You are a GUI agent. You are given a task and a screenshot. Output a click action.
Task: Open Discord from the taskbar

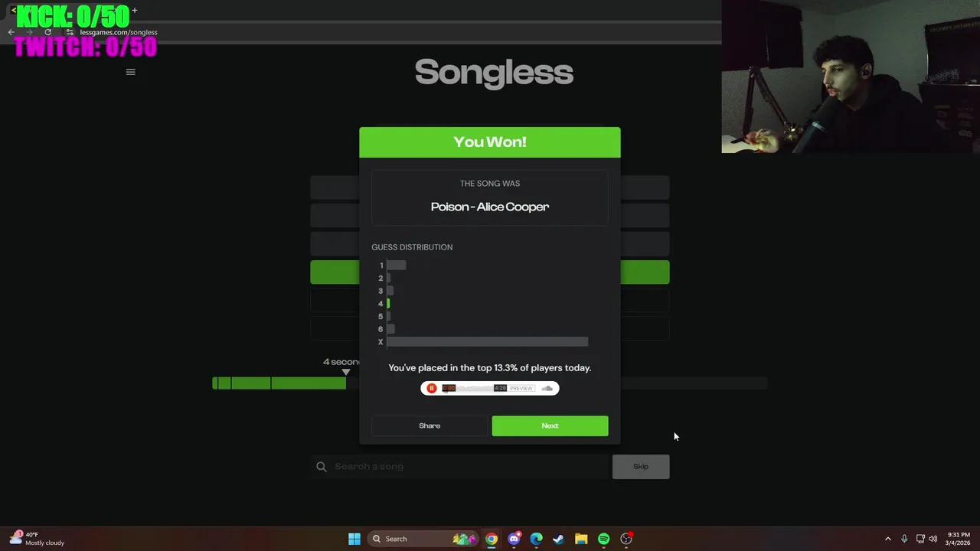514,539
